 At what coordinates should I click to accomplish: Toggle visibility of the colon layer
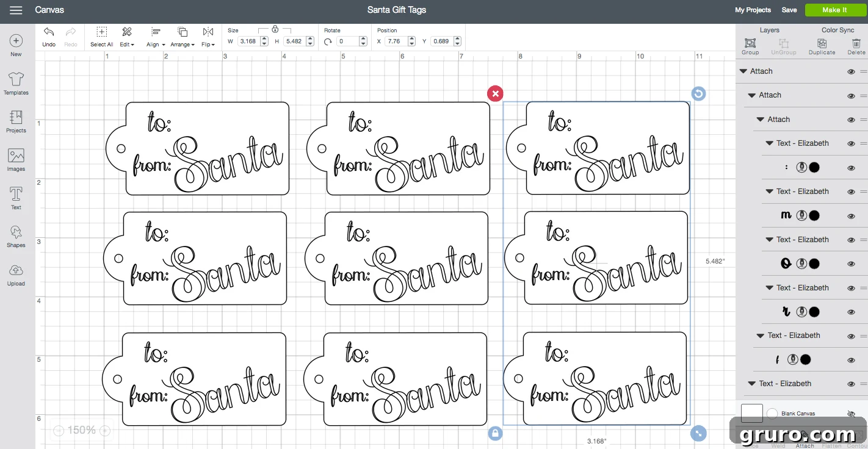pos(851,168)
